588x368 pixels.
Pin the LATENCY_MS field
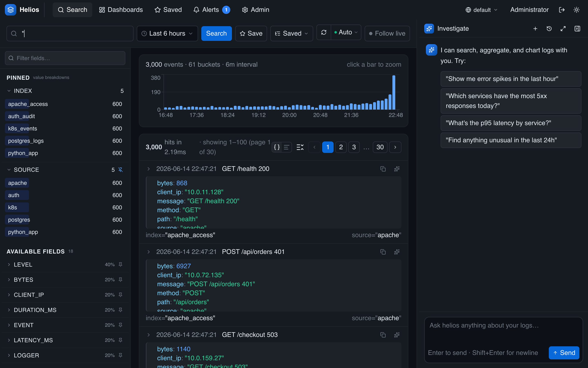click(120, 340)
